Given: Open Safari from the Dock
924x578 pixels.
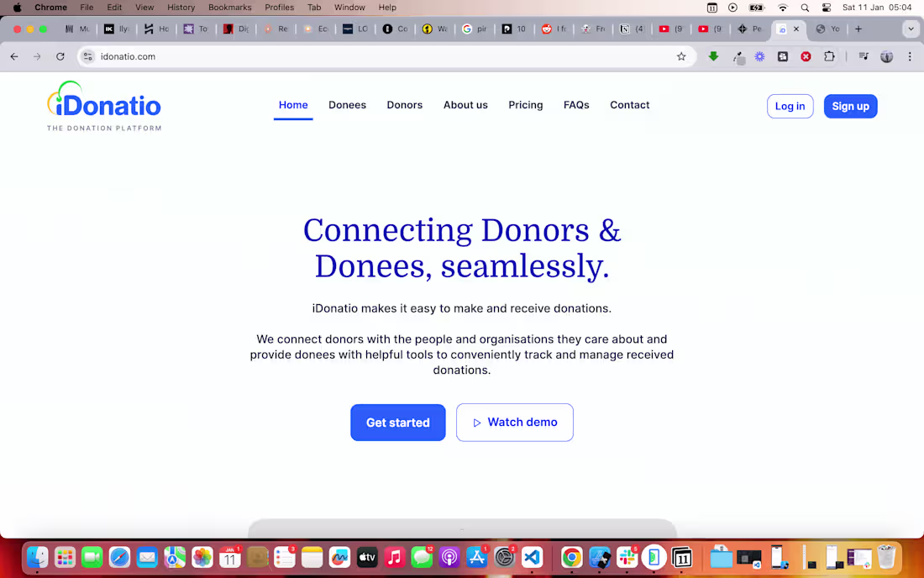Looking at the screenshot, I should pos(119,557).
